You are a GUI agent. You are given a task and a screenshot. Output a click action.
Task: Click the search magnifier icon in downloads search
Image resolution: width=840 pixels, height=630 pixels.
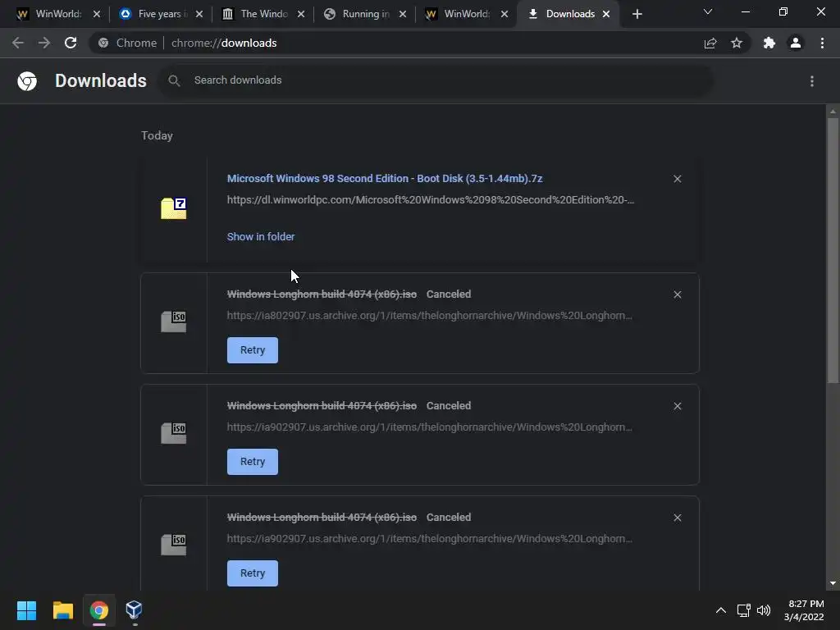coord(174,81)
